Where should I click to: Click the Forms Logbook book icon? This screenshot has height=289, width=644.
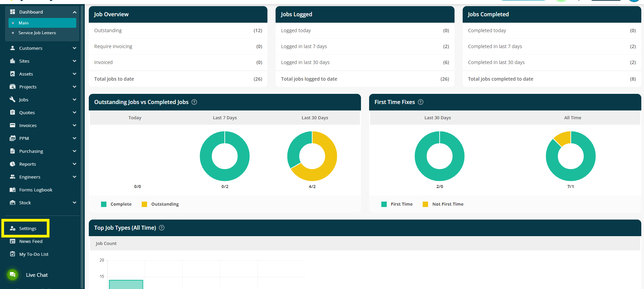(x=13, y=190)
